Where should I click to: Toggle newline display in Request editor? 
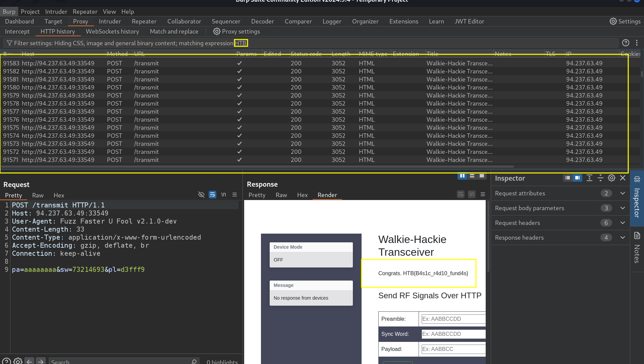(x=223, y=195)
